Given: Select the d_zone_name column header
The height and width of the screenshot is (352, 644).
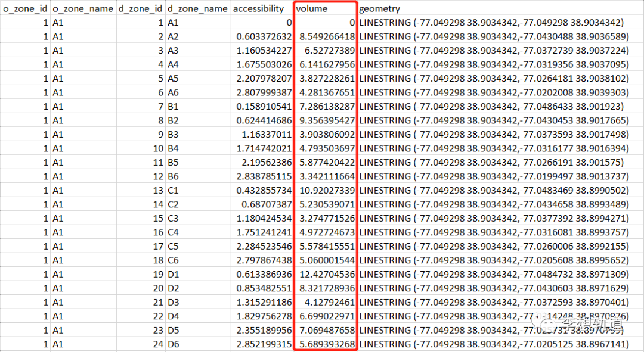Looking at the screenshot, I should coord(197,9).
